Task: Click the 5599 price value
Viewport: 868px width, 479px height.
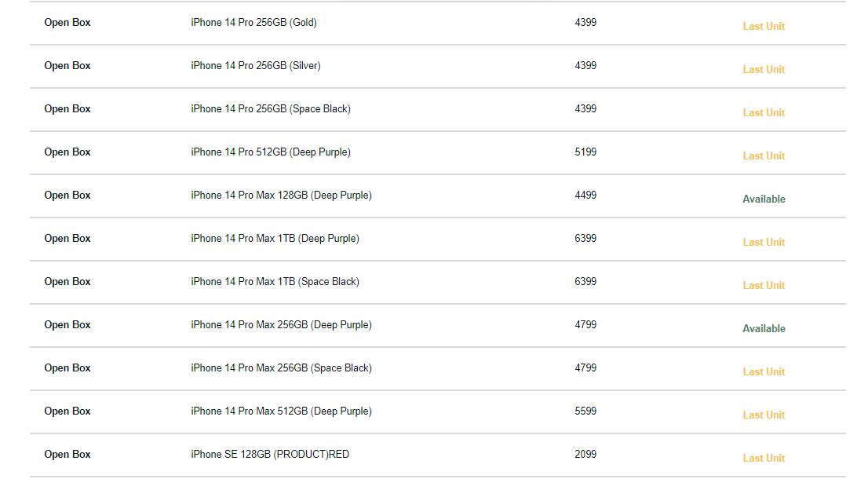Action: [585, 411]
